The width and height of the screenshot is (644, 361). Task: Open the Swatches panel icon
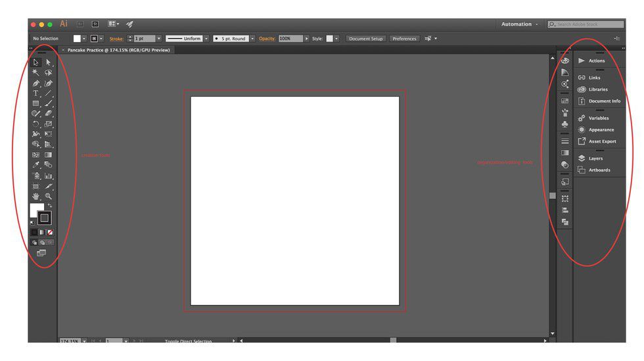click(x=564, y=101)
